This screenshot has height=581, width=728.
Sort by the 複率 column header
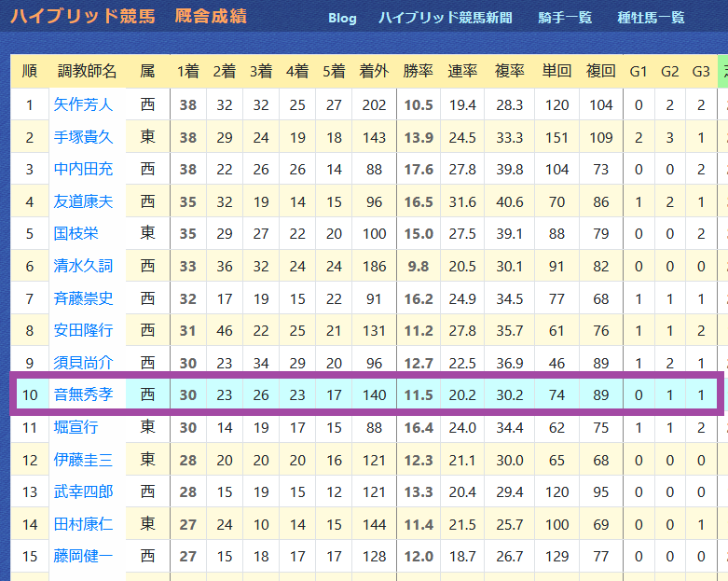(x=509, y=72)
